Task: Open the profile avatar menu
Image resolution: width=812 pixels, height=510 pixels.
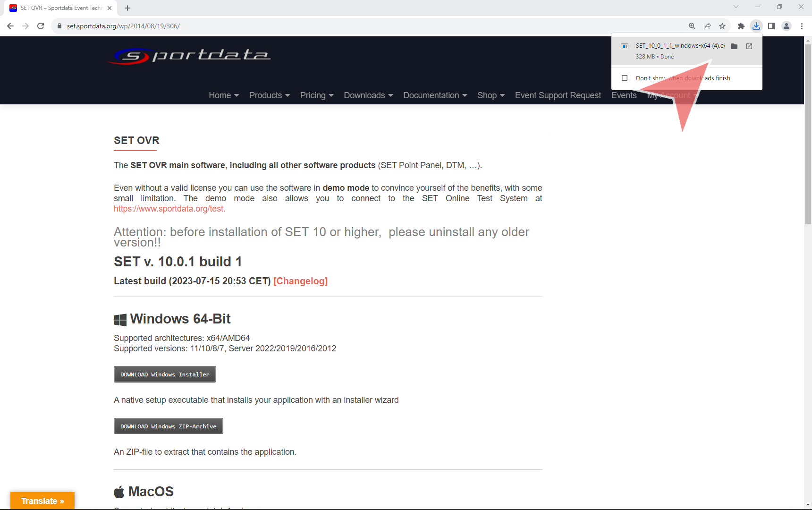Action: (x=787, y=26)
